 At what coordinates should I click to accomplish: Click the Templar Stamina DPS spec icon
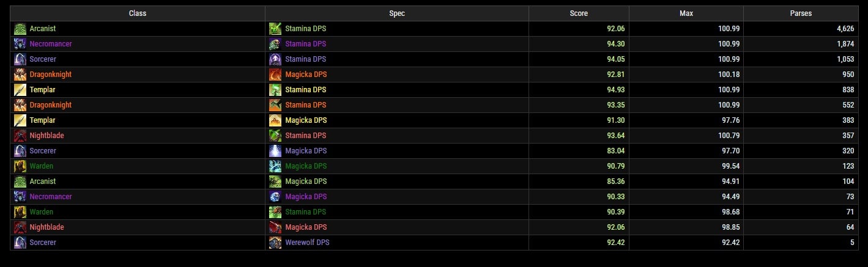click(x=275, y=90)
